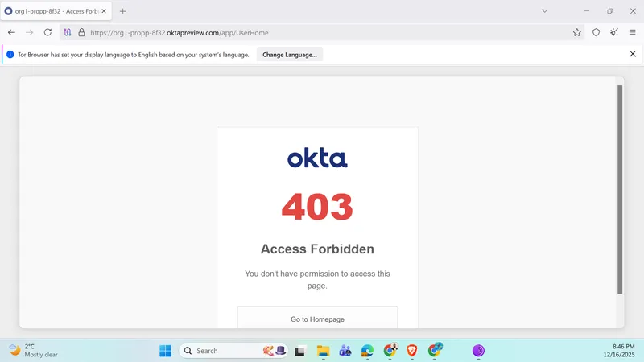This screenshot has height=362, width=644.
Task: Open the Tor circuit display icon
Action: click(x=68, y=32)
